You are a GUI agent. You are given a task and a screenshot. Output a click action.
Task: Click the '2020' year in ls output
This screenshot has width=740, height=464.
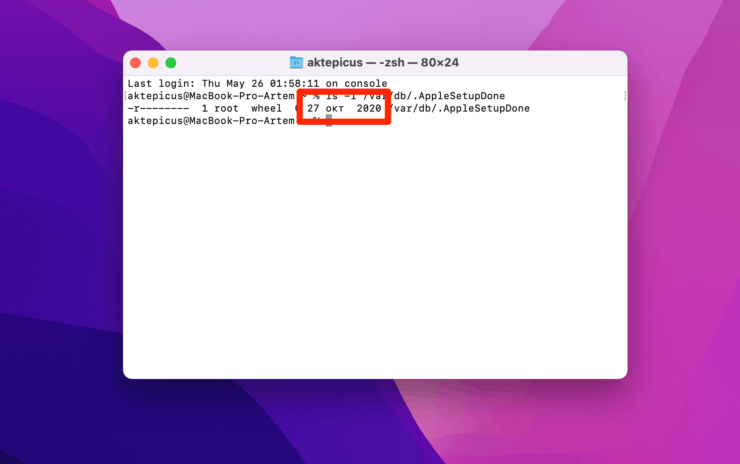pos(369,109)
